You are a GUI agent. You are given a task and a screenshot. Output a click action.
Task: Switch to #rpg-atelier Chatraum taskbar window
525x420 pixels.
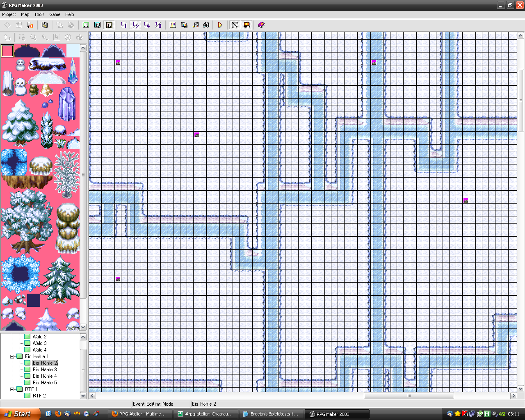(205, 414)
